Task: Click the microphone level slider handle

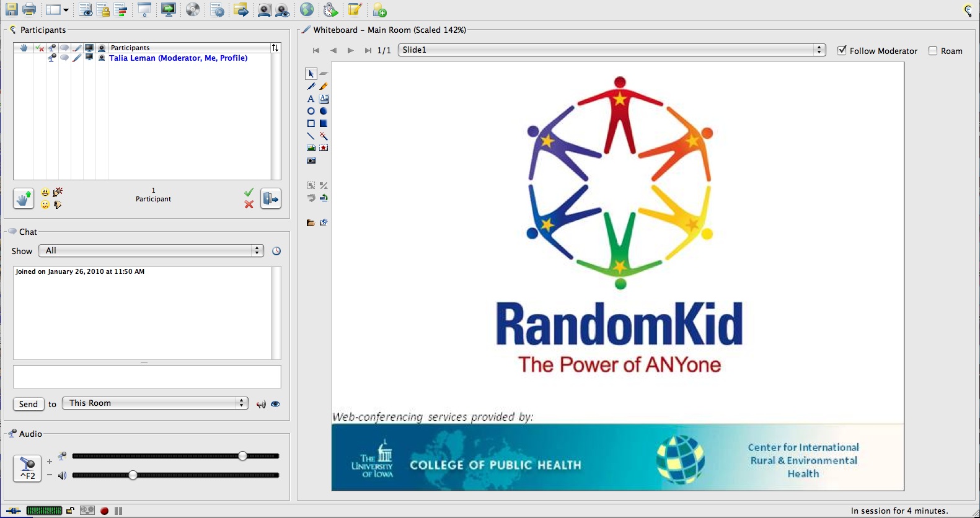Action: [x=243, y=456]
